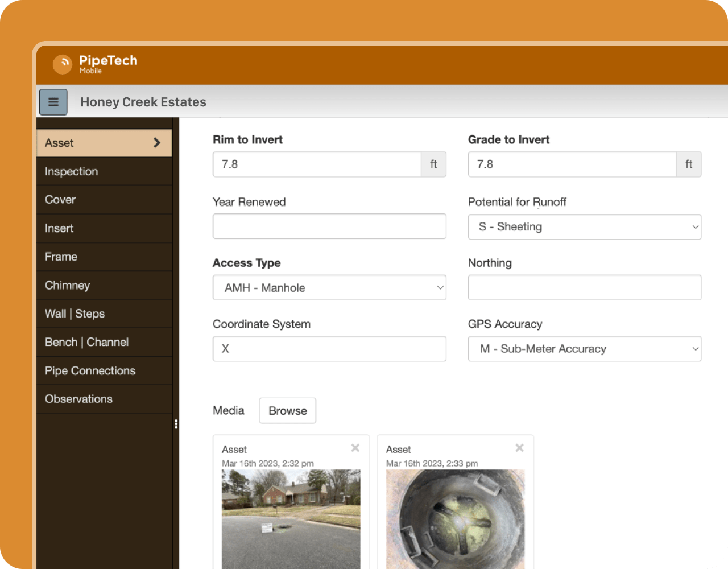Remove the 2:32 pm Asset photo
Screen dimensions: 728x569
click(355, 448)
